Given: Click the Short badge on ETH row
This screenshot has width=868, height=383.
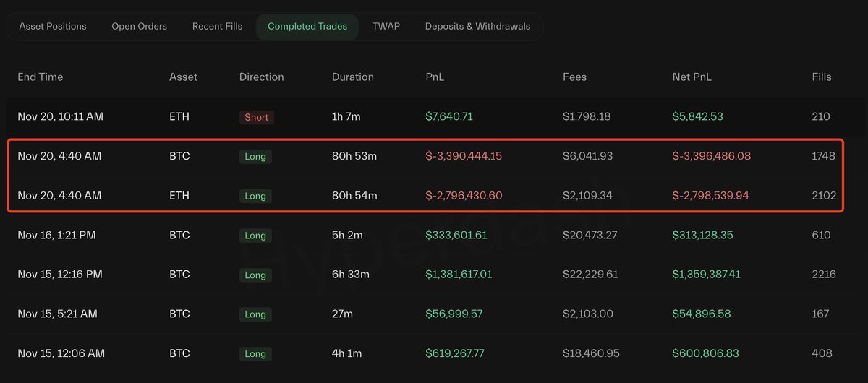Looking at the screenshot, I should pos(256,117).
